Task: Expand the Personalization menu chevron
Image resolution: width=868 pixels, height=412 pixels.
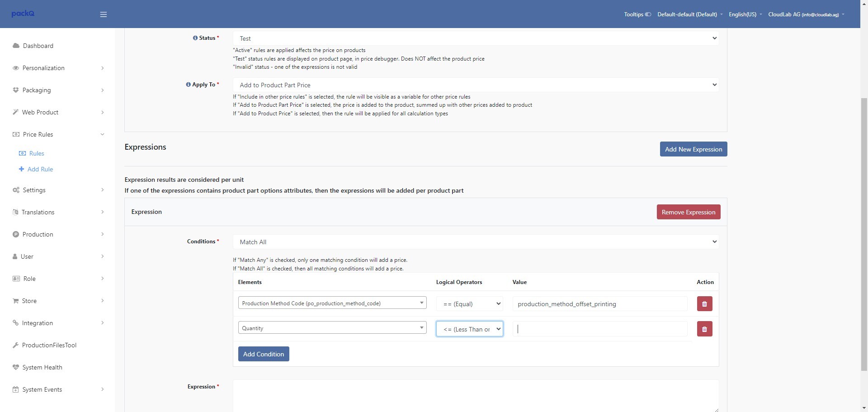Action: pyautogui.click(x=103, y=68)
